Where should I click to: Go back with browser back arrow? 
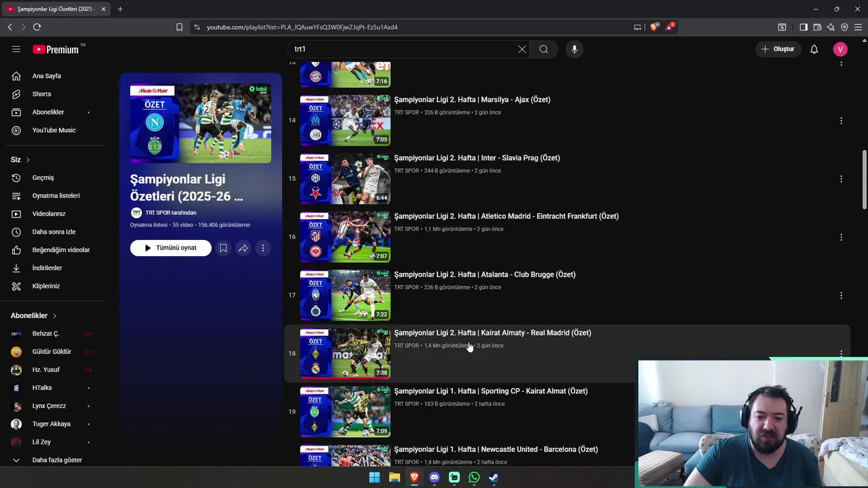[x=9, y=27]
